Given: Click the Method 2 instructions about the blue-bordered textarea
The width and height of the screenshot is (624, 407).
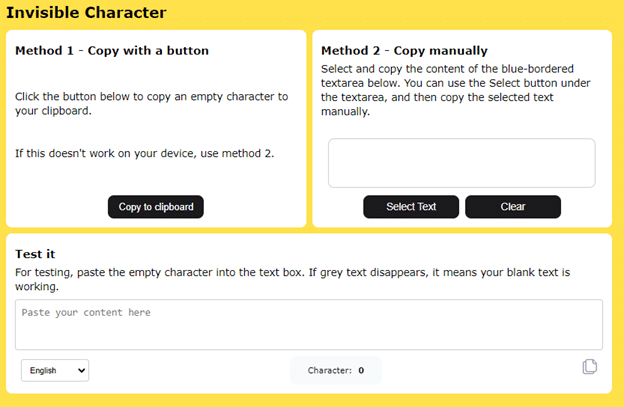Looking at the screenshot, I should coord(456,90).
